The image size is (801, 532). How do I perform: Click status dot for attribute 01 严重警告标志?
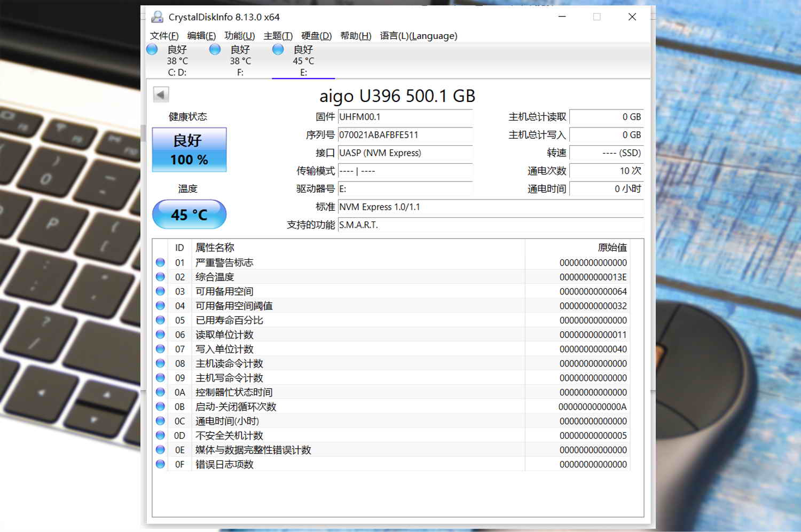coord(160,263)
